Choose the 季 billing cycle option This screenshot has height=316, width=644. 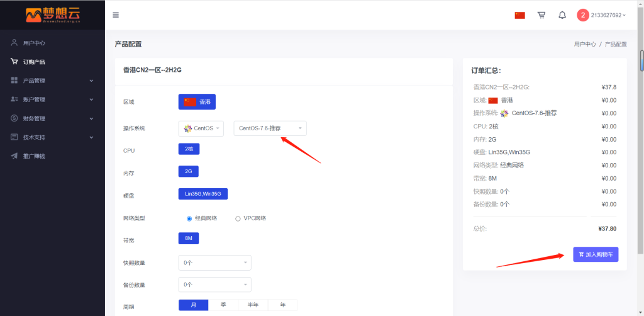[x=223, y=305]
